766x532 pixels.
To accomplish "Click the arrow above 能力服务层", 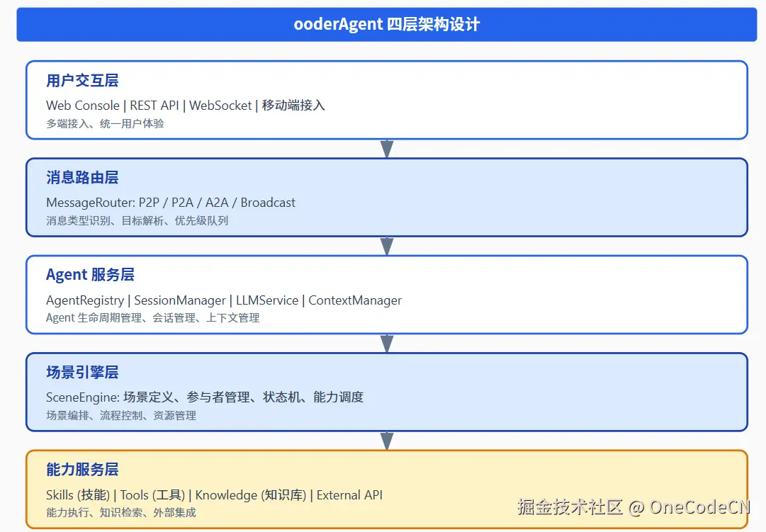I will point(386,441).
